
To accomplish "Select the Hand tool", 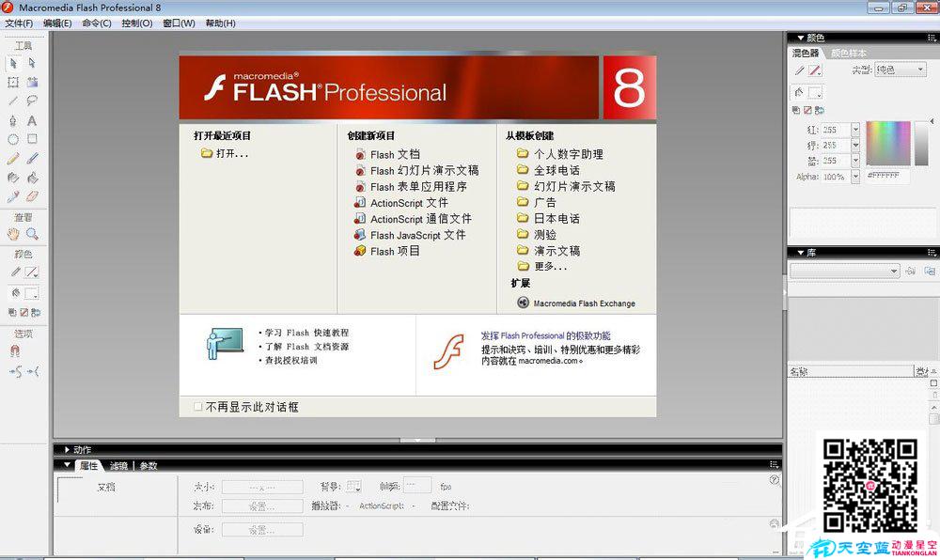I will coord(13,234).
